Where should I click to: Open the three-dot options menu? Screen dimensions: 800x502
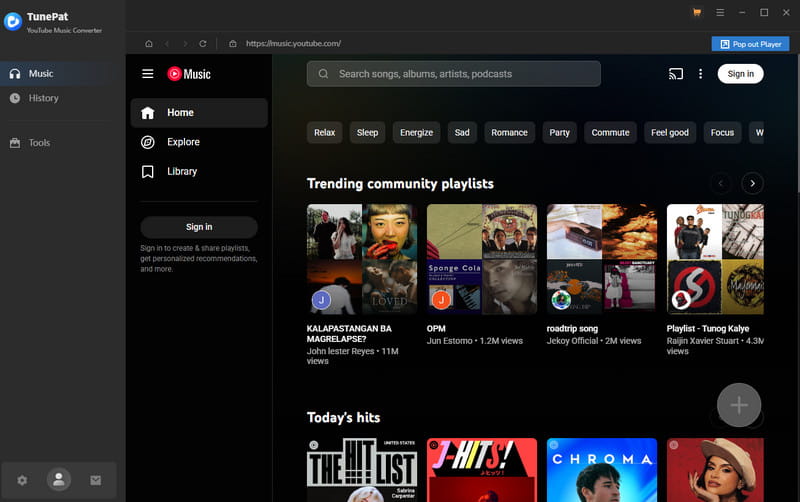pos(700,74)
